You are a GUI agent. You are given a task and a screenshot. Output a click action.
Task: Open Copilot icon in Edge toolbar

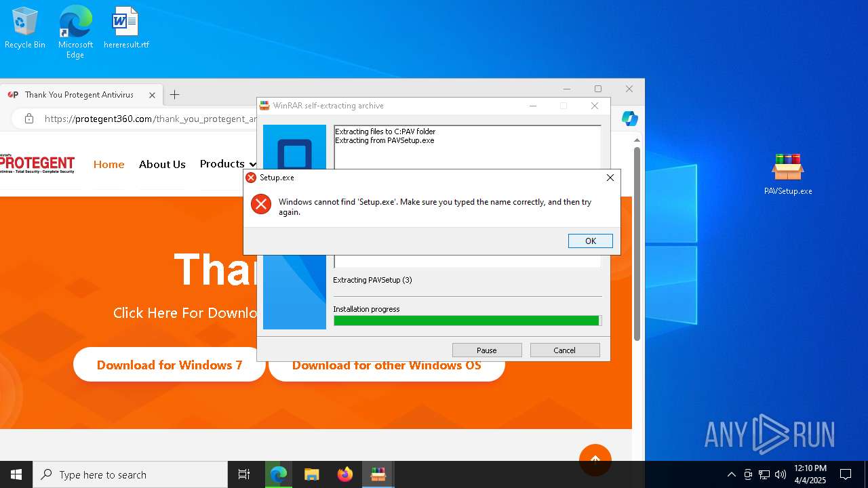pos(630,119)
